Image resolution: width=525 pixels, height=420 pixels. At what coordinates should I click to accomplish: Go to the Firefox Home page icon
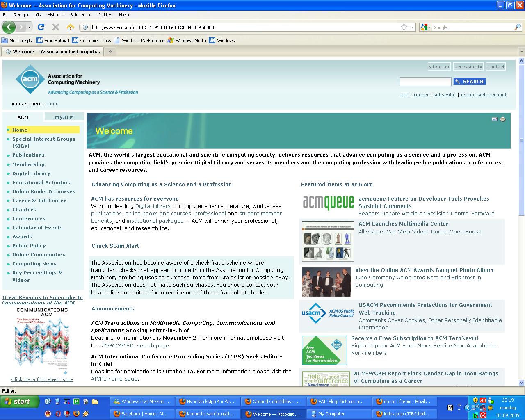[x=71, y=27]
